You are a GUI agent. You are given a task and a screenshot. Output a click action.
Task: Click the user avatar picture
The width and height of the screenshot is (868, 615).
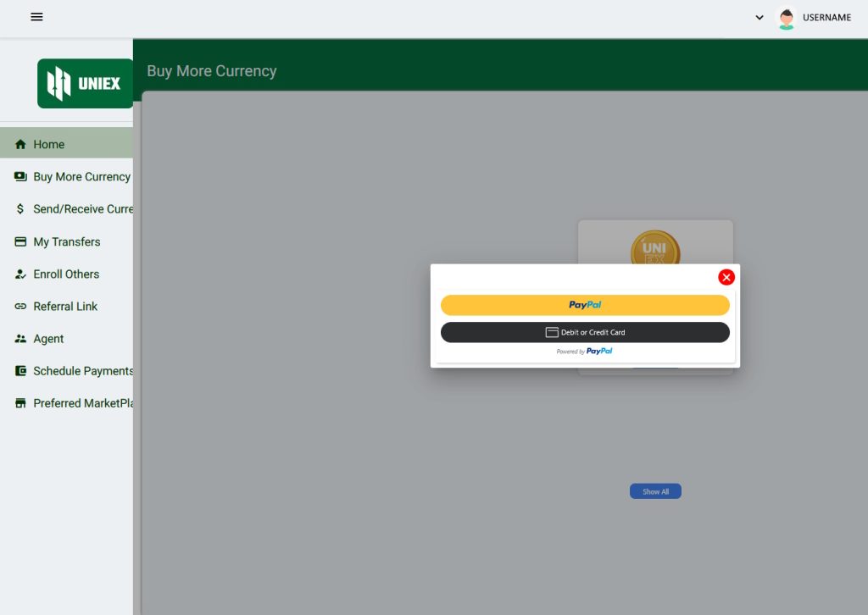pos(787,18)
